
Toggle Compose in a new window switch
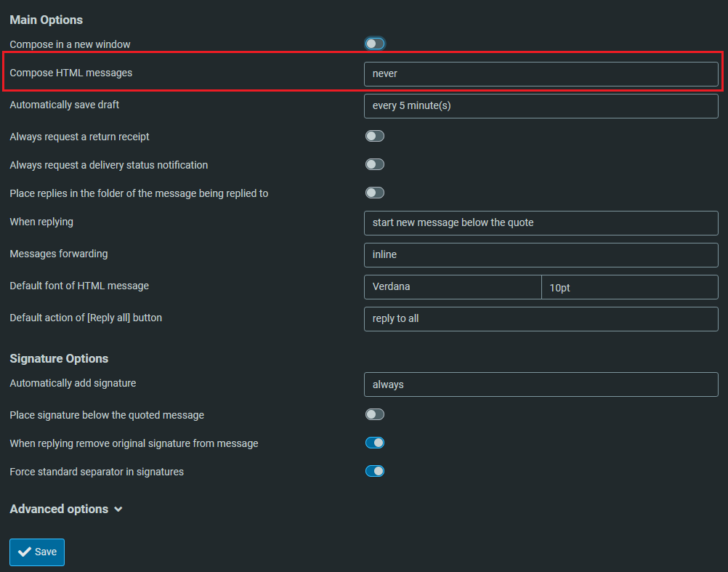click(x=374, y=44)
